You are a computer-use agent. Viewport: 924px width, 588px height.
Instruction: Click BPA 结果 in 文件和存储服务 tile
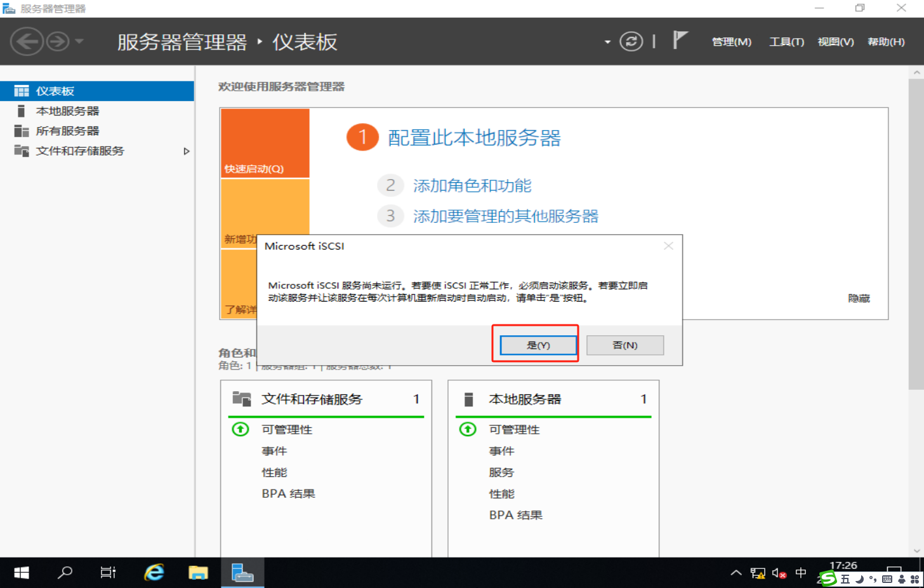[x=288, y=494]
